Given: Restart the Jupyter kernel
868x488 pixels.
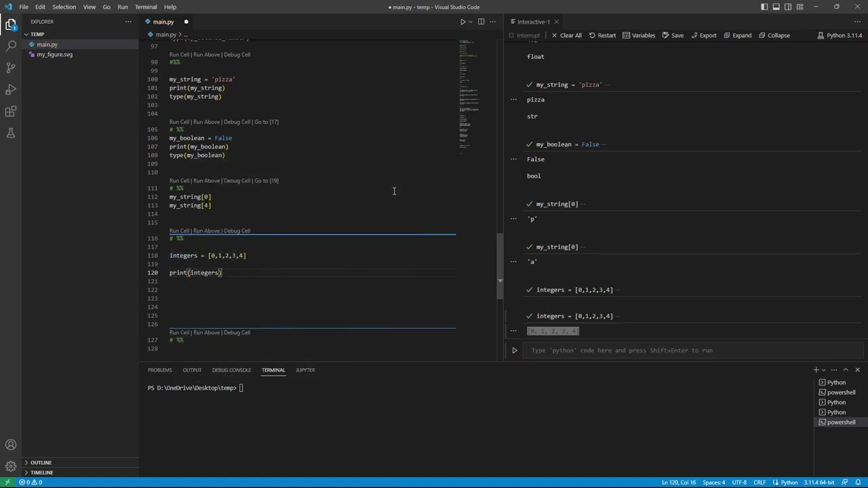Looking at the screenshot, I should point(602,35).
